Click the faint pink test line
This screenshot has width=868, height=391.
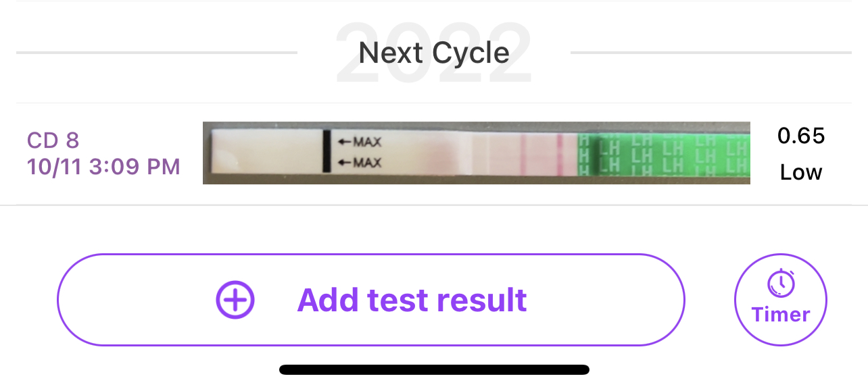tap(523, 154)
